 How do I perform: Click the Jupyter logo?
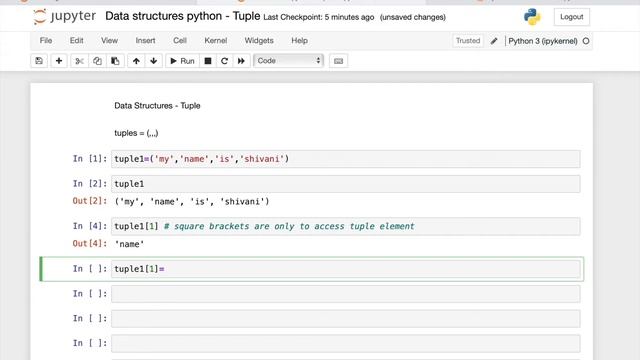pos(64,16)
